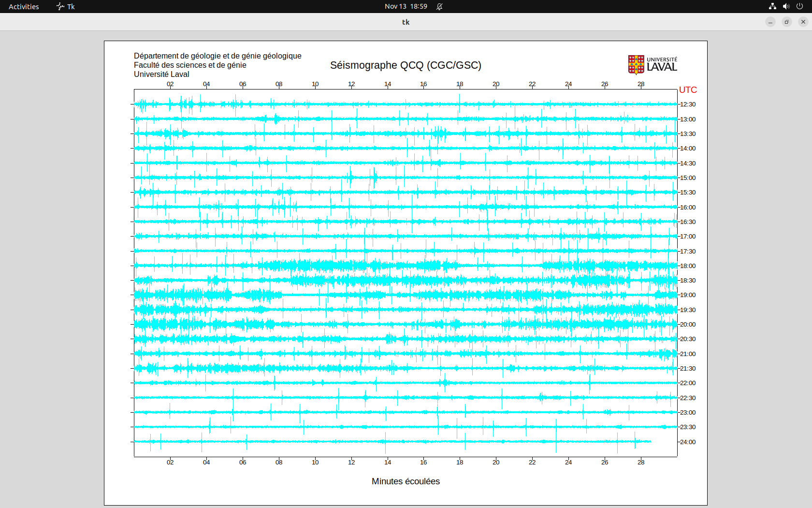This screenshot has width=812, height=508.
Task: Click the Minutes écoulées axis label
Action: pyautogui.click(x=406, y=481)
